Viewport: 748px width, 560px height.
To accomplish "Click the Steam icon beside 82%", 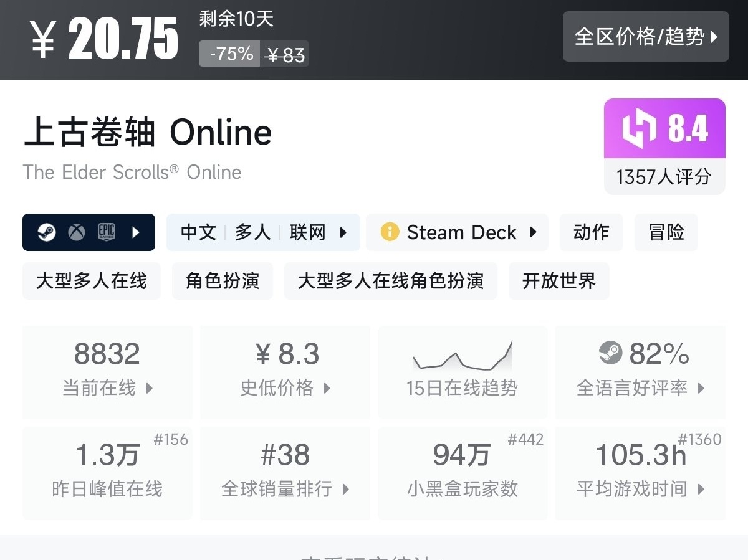I will tap(610, 353).
